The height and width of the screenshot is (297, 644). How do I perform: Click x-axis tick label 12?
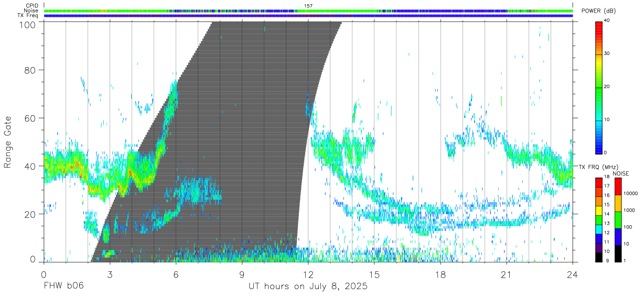point(308,274)
